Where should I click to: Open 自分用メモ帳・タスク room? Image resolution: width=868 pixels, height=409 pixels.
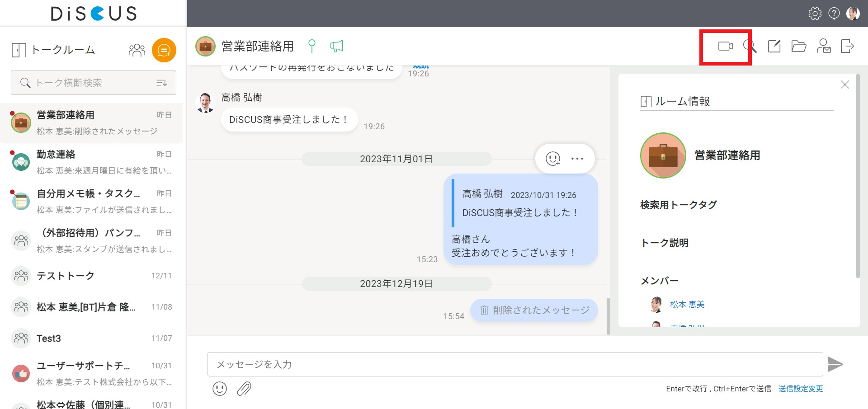[92, 202]
